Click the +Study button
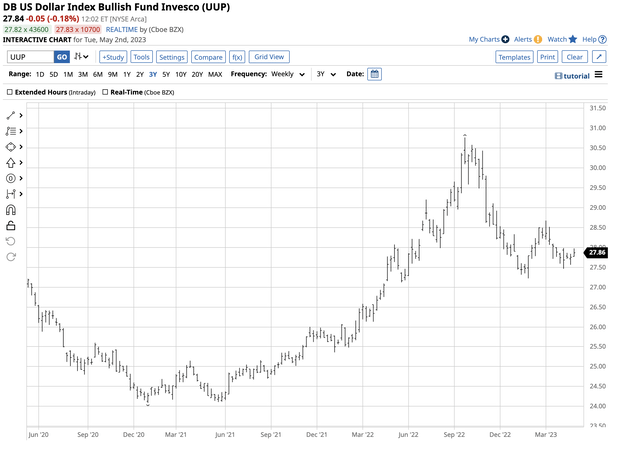Viewport: 640px width, 451px height. (x=113, y=57)
